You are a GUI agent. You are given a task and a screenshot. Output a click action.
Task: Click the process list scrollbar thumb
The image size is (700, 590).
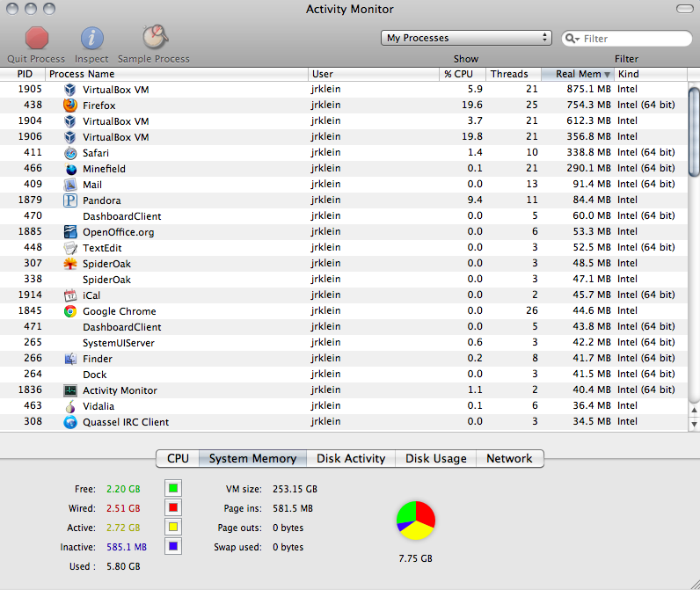click(x=694, y=132)
